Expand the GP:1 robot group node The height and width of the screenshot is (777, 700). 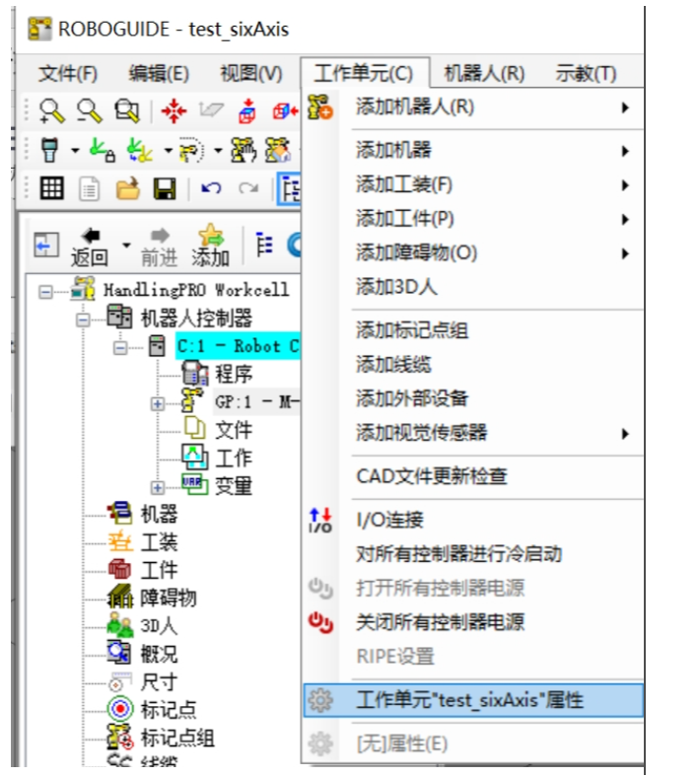coord(158,404)
